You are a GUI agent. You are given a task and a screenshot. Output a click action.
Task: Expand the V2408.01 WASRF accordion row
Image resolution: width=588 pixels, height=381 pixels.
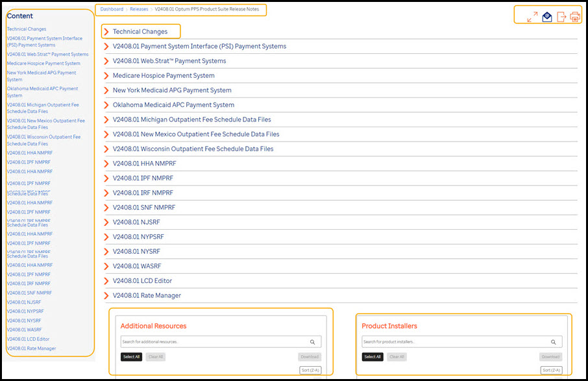[341, 266]
